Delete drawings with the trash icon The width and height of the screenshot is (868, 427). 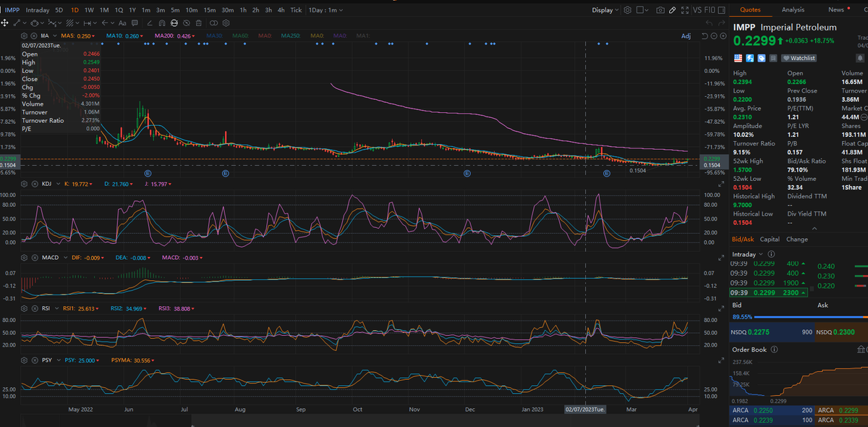198,23
